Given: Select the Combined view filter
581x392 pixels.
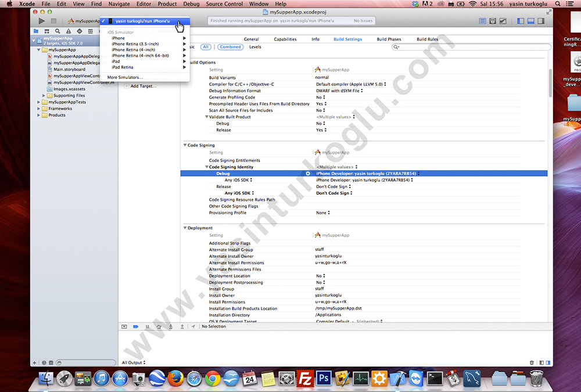Looking at the screenshot, I should [230, 47].
